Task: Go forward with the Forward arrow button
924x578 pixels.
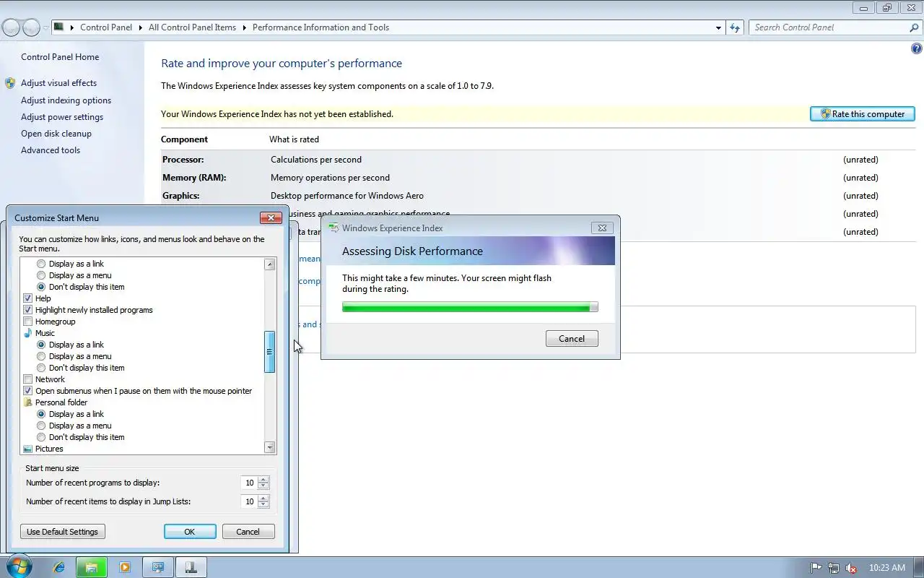Action: pyautogui.click(x=31, y=28)
